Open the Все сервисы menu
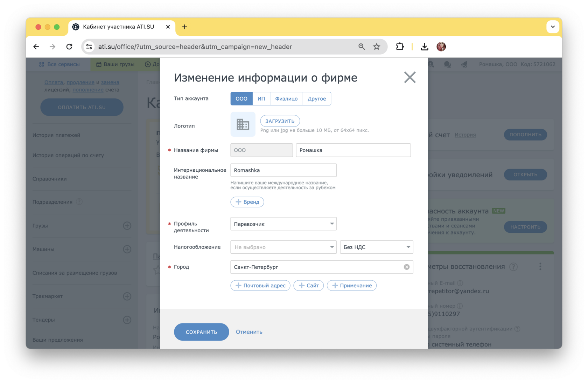The height and width of the screenshot is (383, 588). click(59, 64)
